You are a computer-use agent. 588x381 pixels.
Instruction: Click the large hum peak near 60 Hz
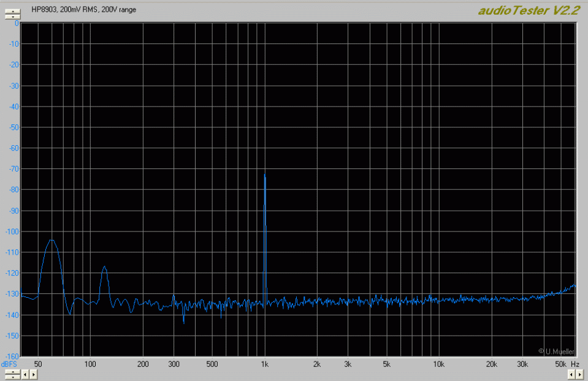[52, 240]
